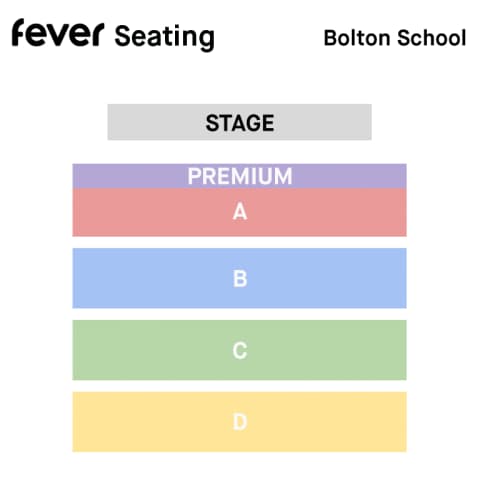Click the Bolton School venue name
Image resolution: width=480 pixels, height=480 pixels.
(x=395, y=38)
